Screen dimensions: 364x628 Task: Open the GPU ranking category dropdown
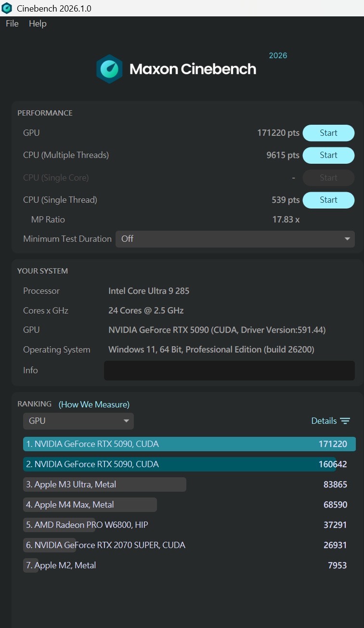(78, 421)
